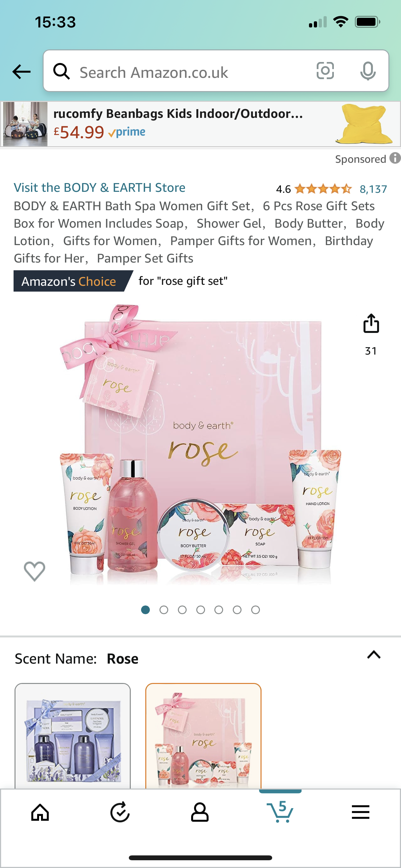Open the buy again history icon

tap(120, 812)
